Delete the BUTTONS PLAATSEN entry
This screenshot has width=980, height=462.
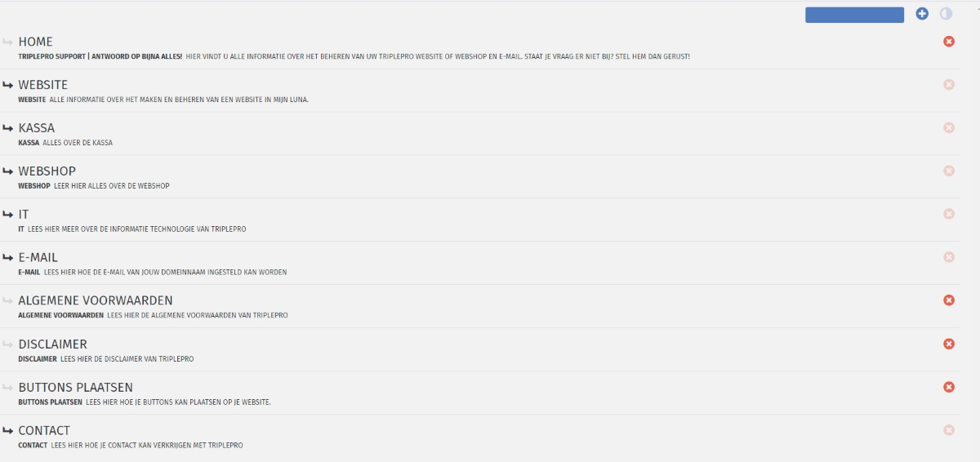(949, 387)
